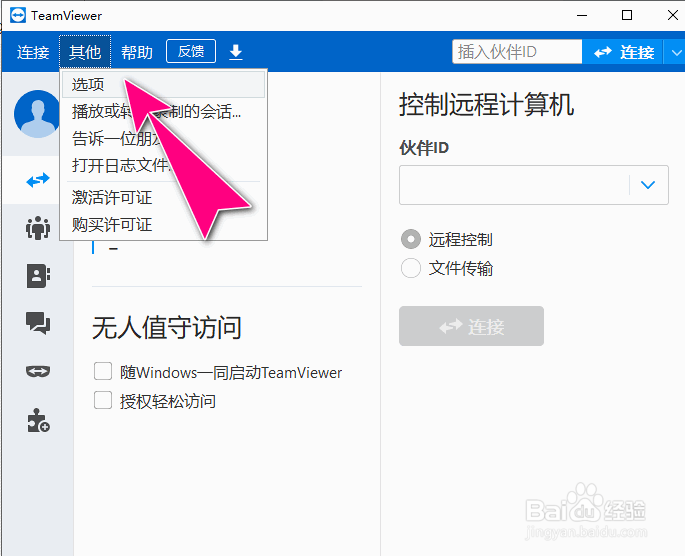This screenshot has width=685, height=556.
Task: Choose 播放或转换录制的会话 menu entry
Action: [x=163, y=112]
